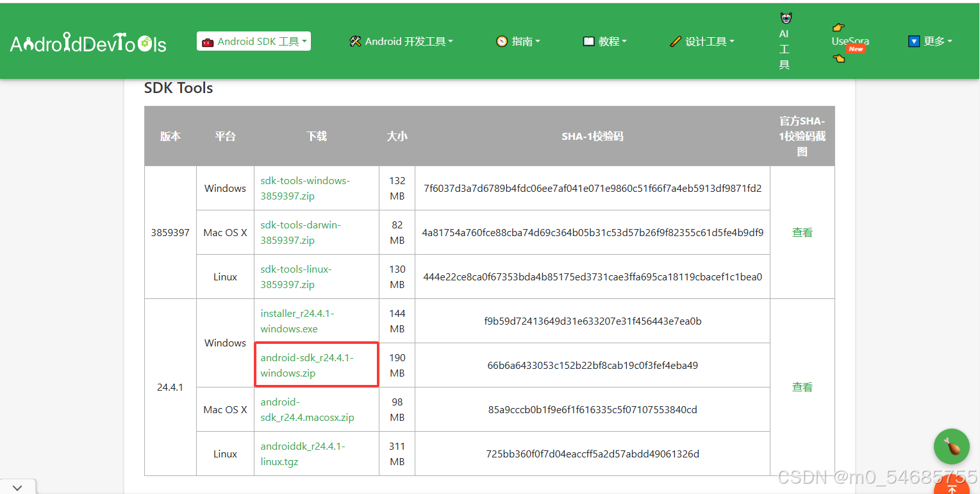
Task: Click the AndroidDevTools logo
Action: click(88, 43)
